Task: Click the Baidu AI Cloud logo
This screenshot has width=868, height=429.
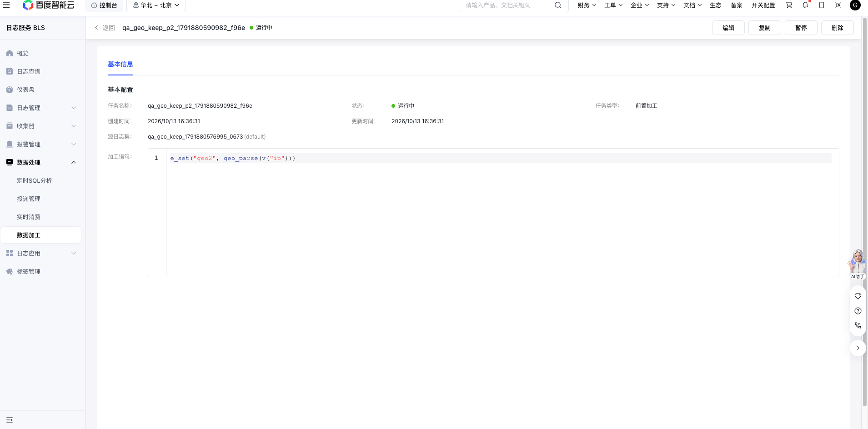Action: point(49,5)
